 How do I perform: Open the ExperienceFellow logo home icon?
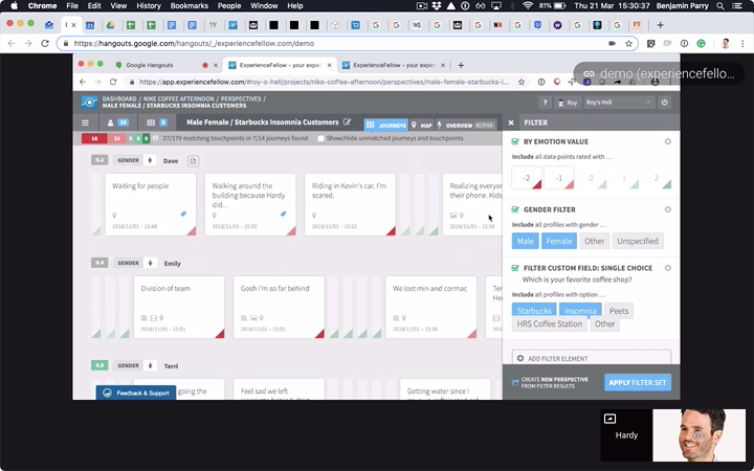(x=89, y=102)
